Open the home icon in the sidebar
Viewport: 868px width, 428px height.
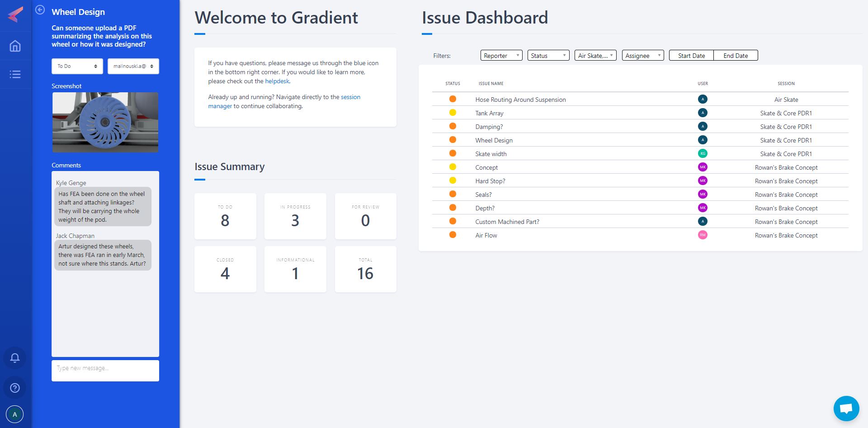[x=15, y=46]
